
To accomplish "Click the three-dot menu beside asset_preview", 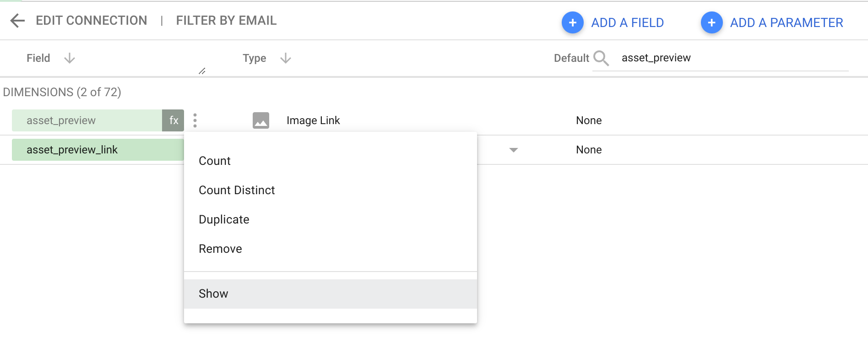I will [x=195, y=120].
